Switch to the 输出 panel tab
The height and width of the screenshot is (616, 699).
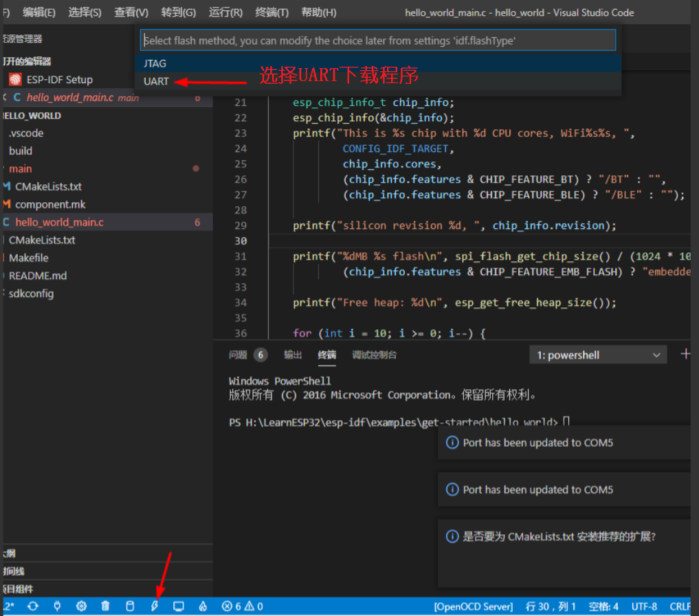pyautogui.click(x=293, y=355)
